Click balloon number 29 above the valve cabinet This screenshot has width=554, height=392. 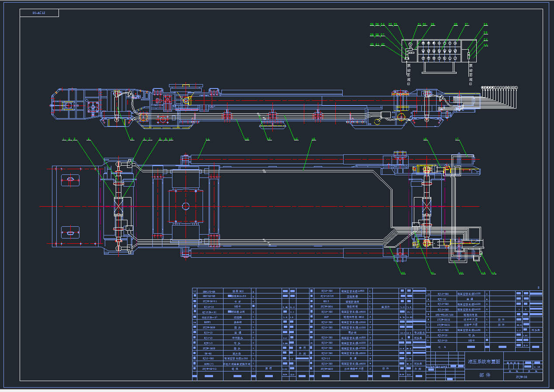(433, 24)
